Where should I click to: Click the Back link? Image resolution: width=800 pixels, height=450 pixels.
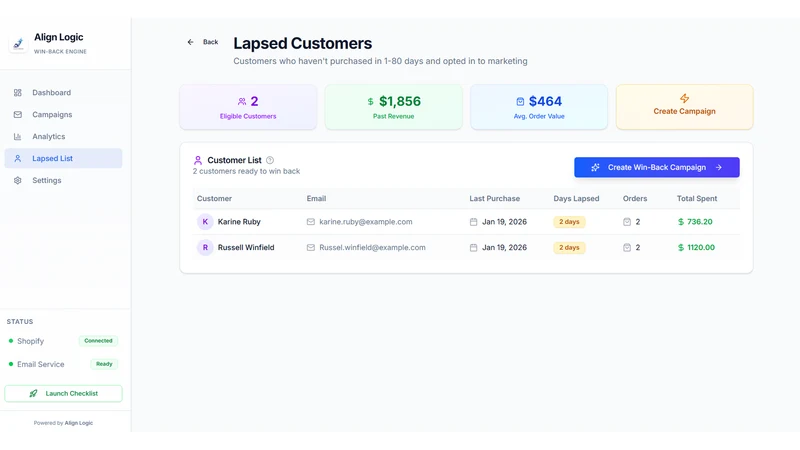pos(203,42)
